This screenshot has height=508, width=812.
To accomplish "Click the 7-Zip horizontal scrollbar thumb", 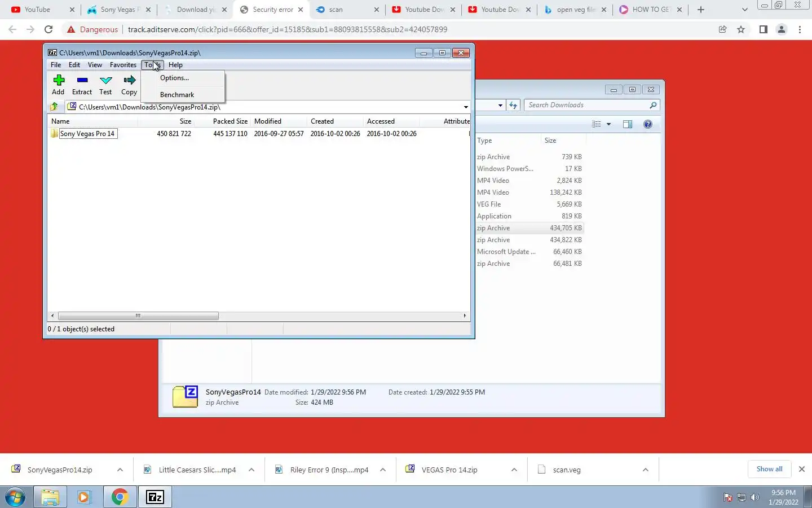I will click(138, 316).
